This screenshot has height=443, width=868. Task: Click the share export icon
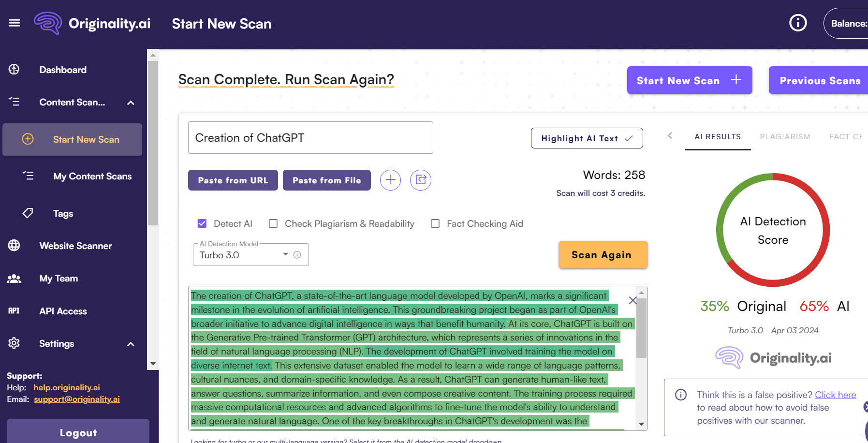421,180
